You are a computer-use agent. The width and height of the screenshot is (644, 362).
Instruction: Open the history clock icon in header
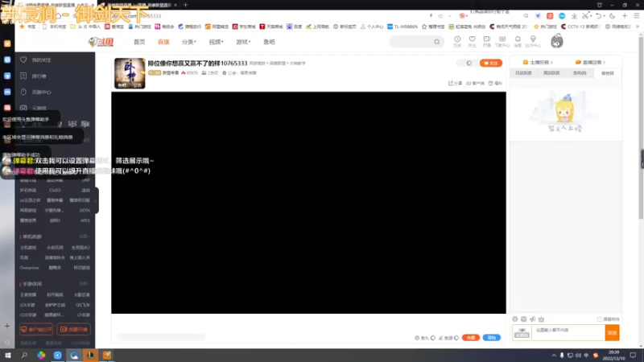click(x=457, y=39)
